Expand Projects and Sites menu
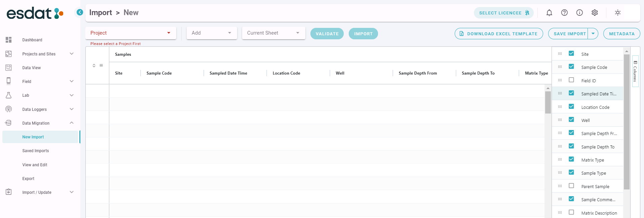The width and height of the screenshot is (644, 218). coord(72,54)
